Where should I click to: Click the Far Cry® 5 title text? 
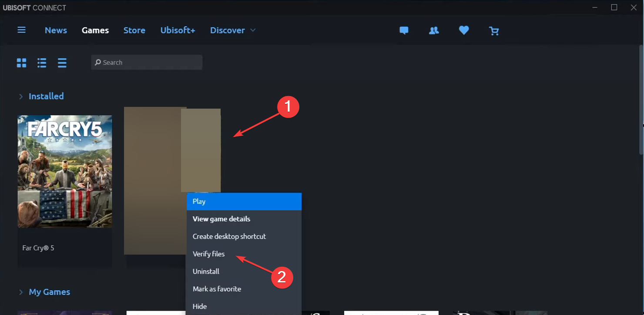point(38,248)
